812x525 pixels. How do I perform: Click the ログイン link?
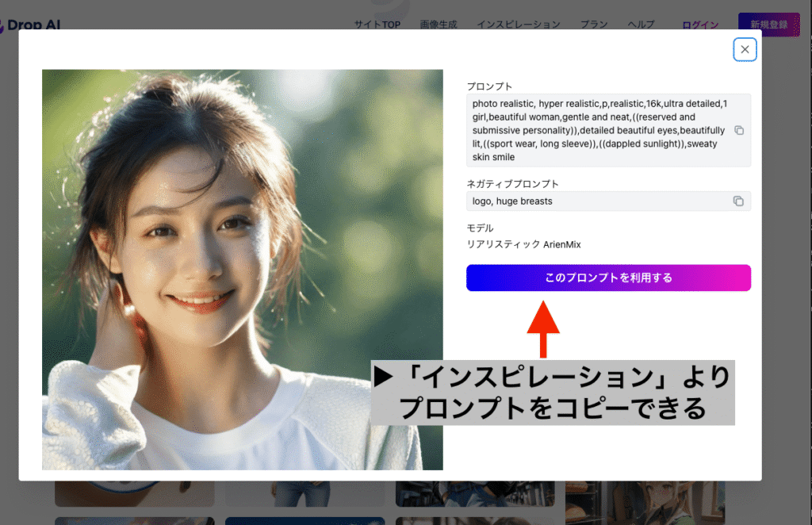[700, 25]
